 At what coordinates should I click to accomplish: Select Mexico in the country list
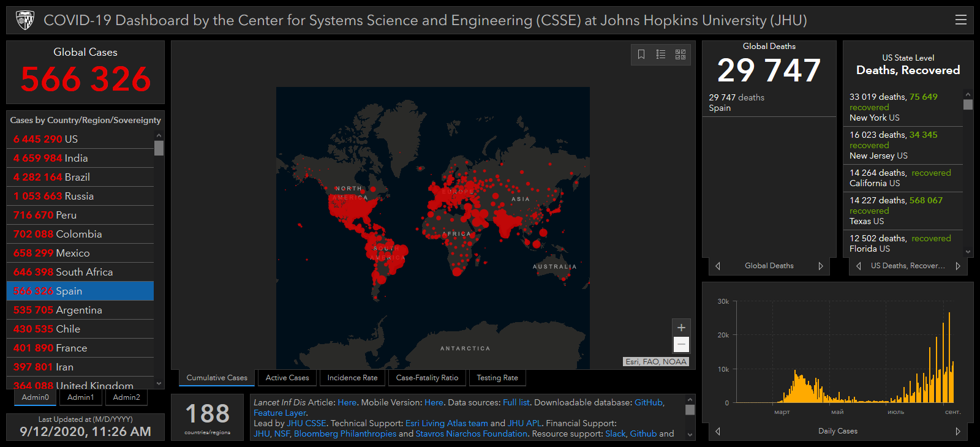coord(80,253)
